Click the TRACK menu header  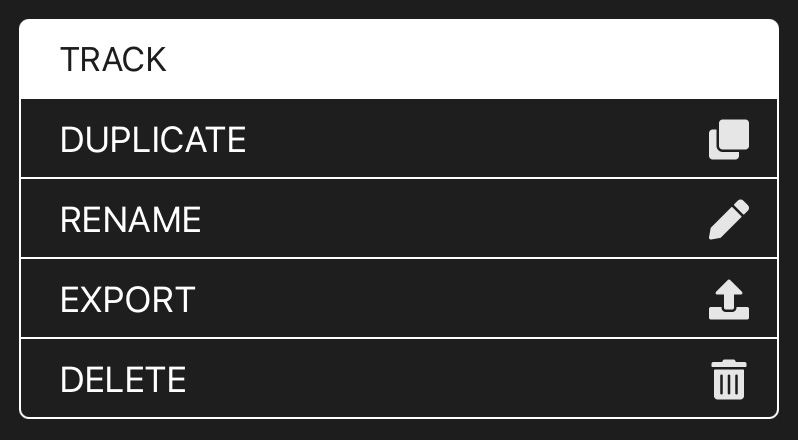[x=398, y=59]
